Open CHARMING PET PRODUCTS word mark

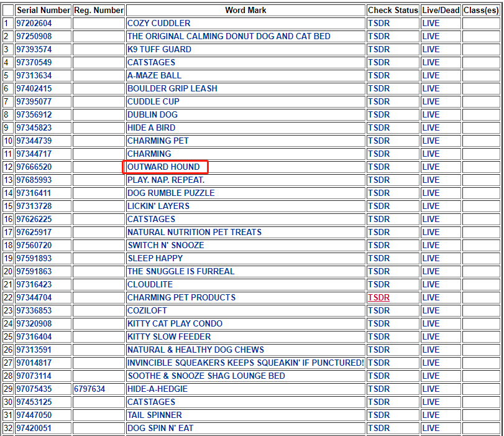click(181, 298)
